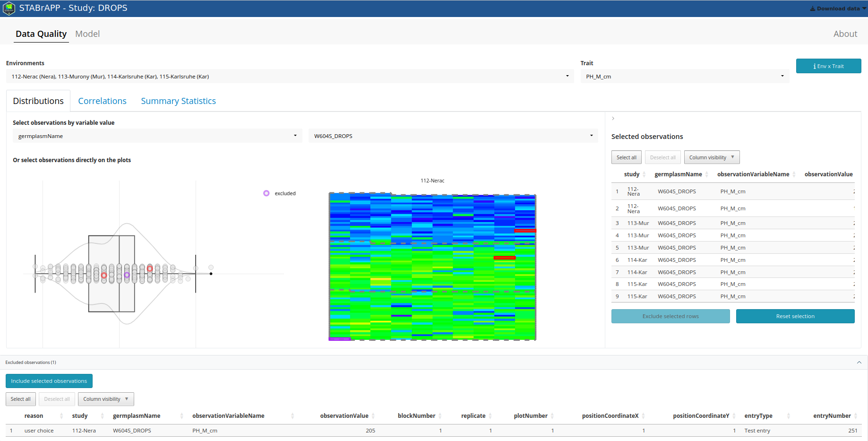Viewport: 868px width, 441px height.
Task: Sort excluded table by observationVariableName column
Action: point(243,416)
